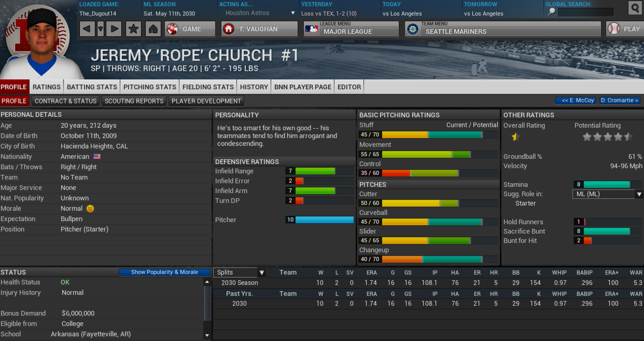The width and height of the screenshot is (644, 341).
Task: Click the magnifier search icon at top right
Action: 635,8
